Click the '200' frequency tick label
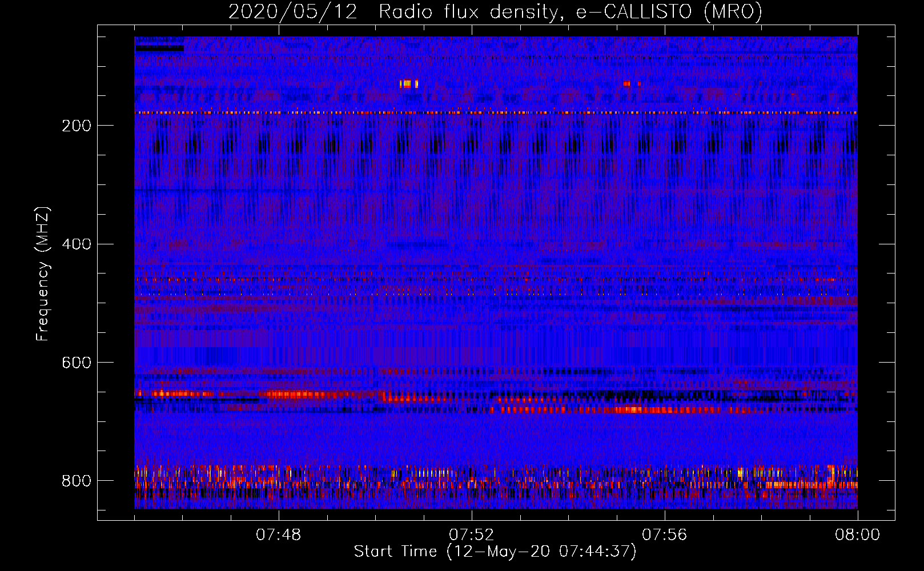 click(77, 126)
